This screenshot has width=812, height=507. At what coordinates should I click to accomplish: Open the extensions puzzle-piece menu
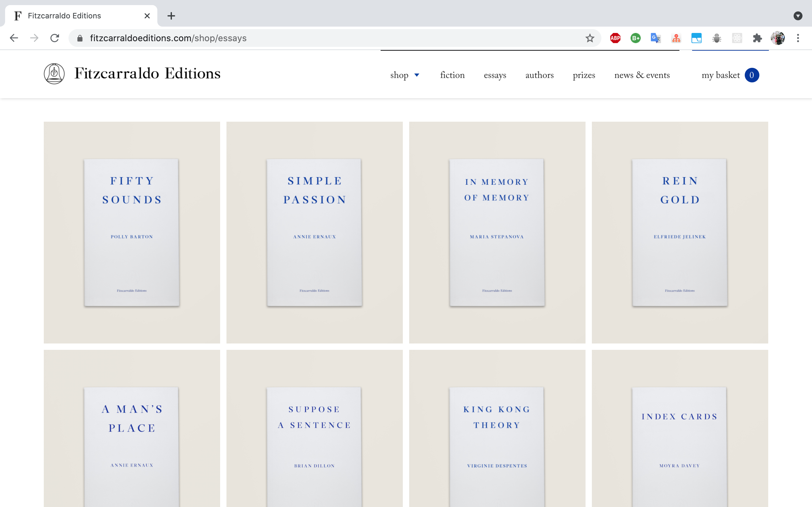(757, 38)
